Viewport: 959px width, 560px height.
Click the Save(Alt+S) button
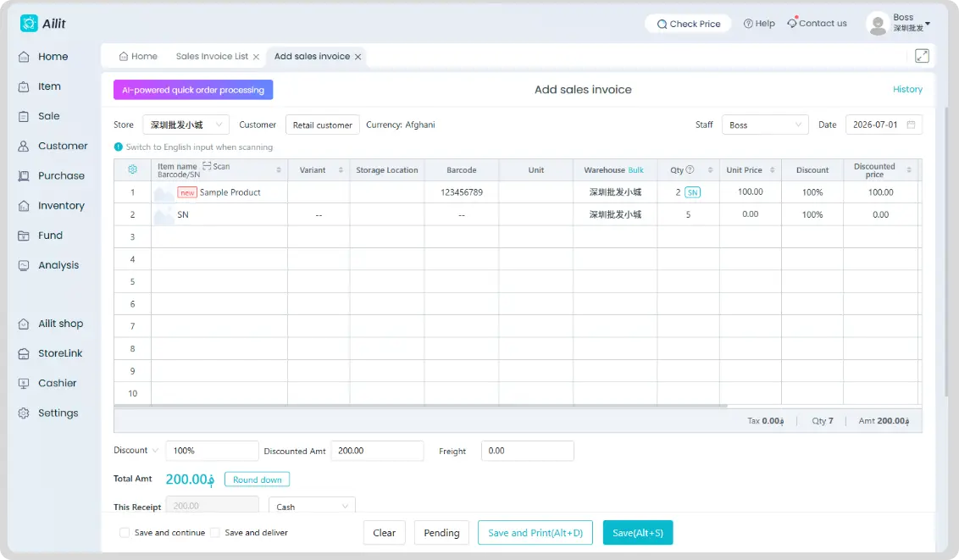click(x=638, y=533)
